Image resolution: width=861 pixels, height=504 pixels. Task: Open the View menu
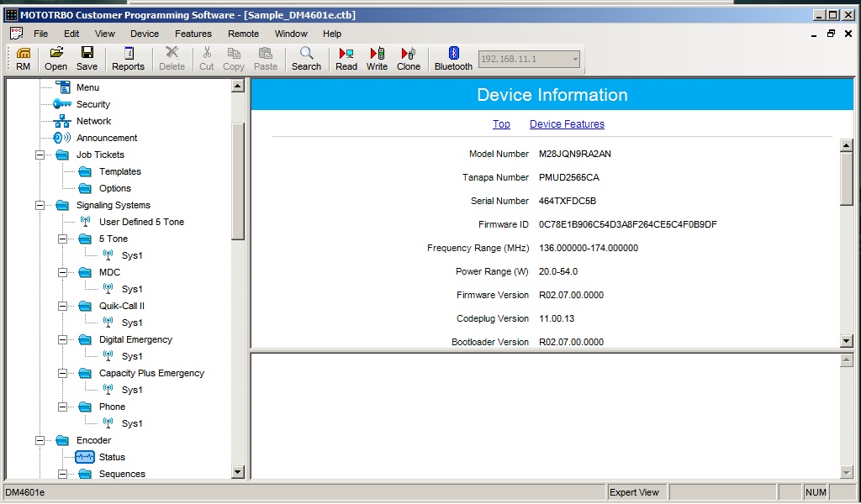105,34
